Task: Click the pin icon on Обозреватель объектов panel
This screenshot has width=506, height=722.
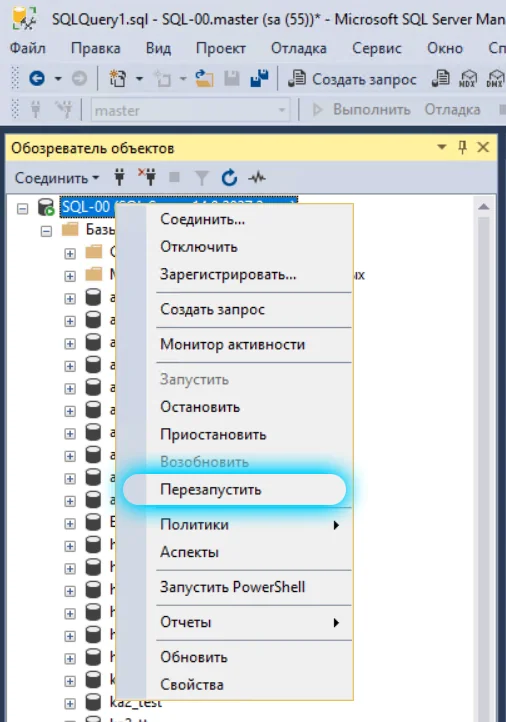Action: [x=463, y=147]
